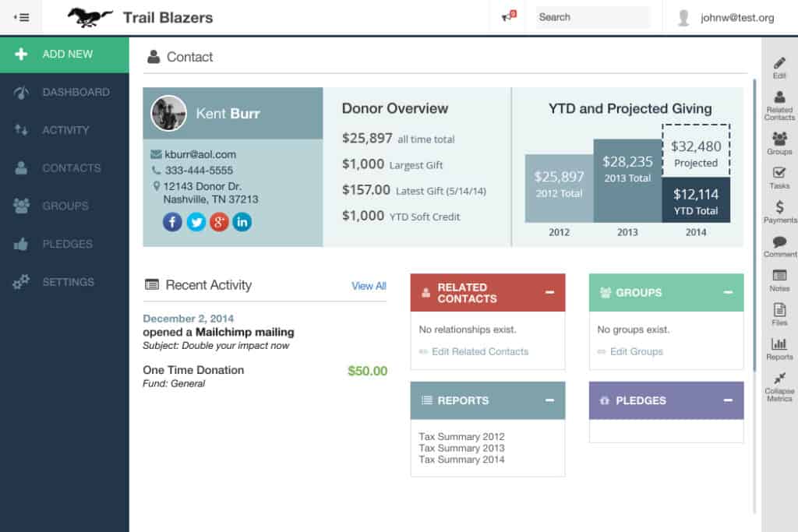Open Activity in the sidebar

[x=65, y=130]
